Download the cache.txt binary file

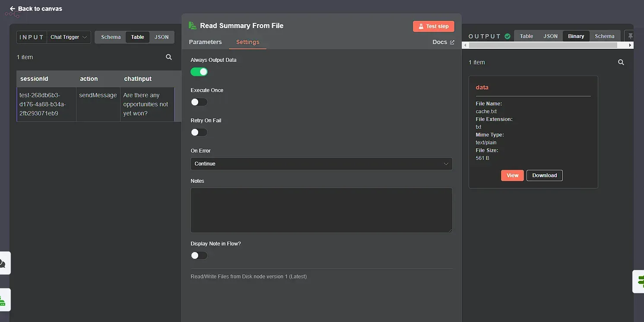point(544,175)
